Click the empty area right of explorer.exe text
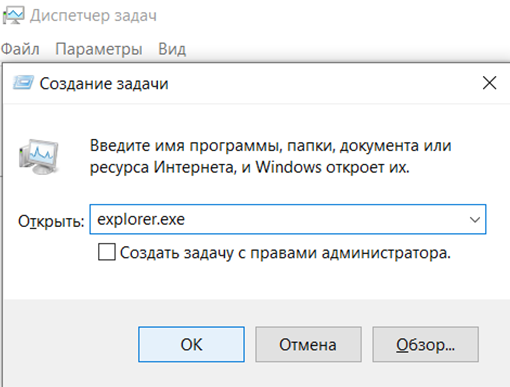 [x=323, y=219]
